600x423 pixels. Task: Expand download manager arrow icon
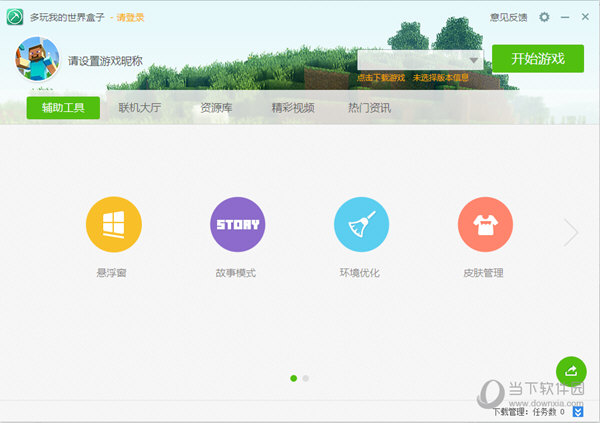(x=578, y=412)
